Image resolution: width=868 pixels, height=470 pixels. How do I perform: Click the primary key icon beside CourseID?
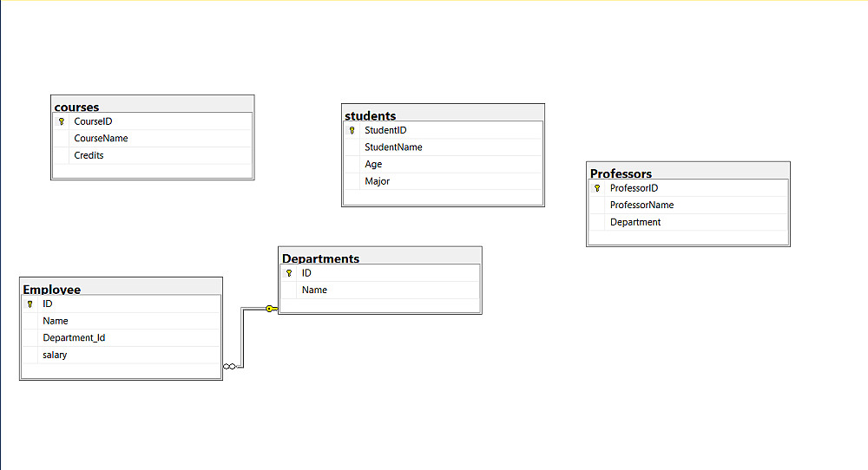pos(61,121)
